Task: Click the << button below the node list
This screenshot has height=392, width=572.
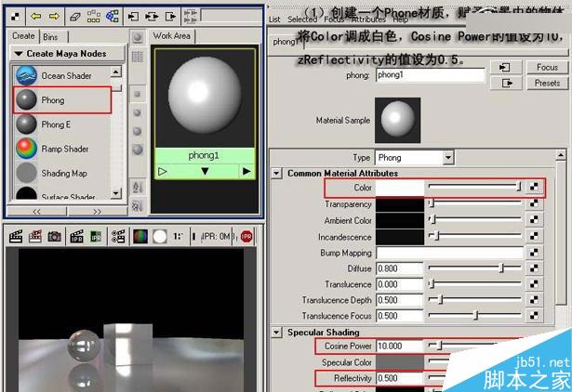Action: pyautogui.click(x=36, y=211)
